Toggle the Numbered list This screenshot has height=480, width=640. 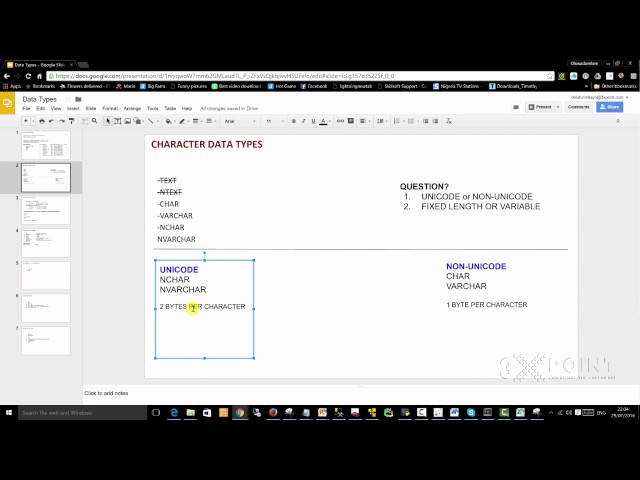coord(397,121)
